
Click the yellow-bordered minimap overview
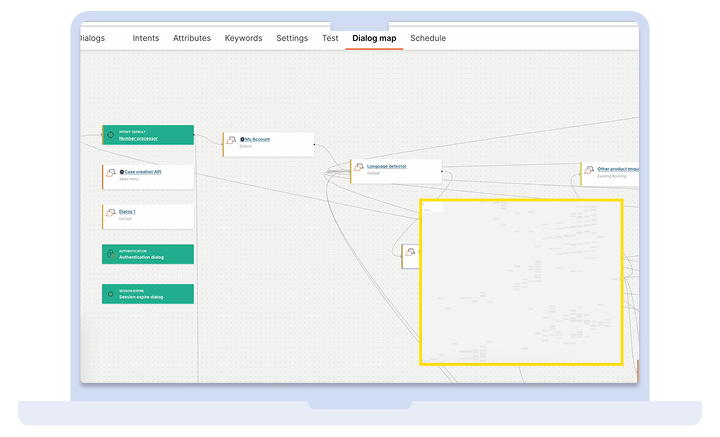point(521,281)
